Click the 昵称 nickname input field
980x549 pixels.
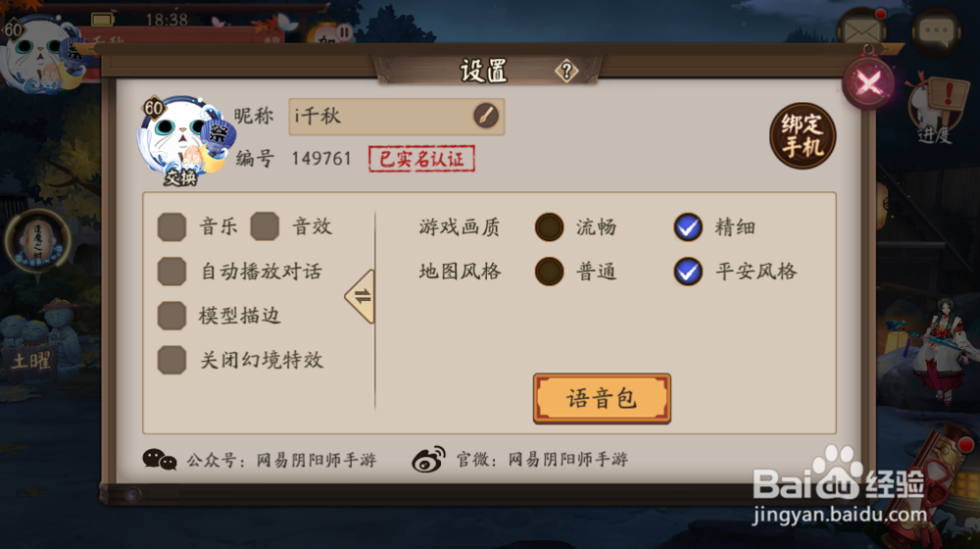click(x=396, y=117)
